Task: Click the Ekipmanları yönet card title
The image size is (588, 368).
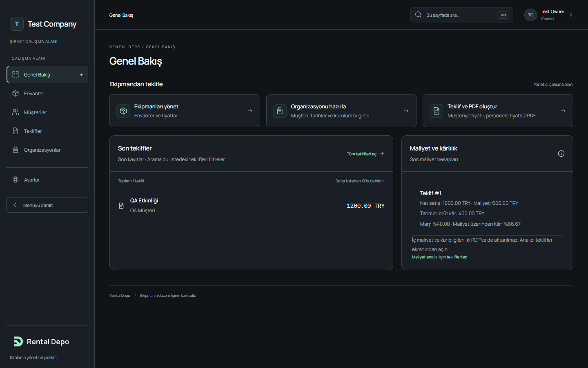Action: 156,106
